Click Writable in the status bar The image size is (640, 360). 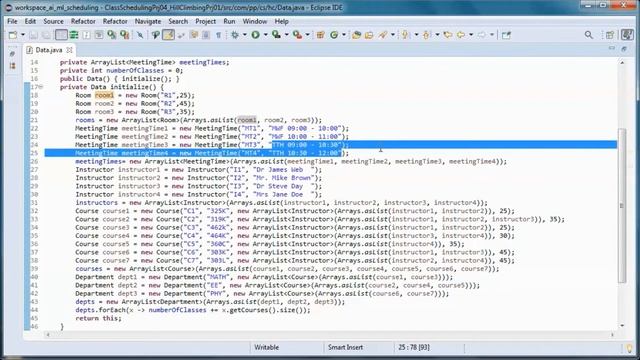(267, 347)
